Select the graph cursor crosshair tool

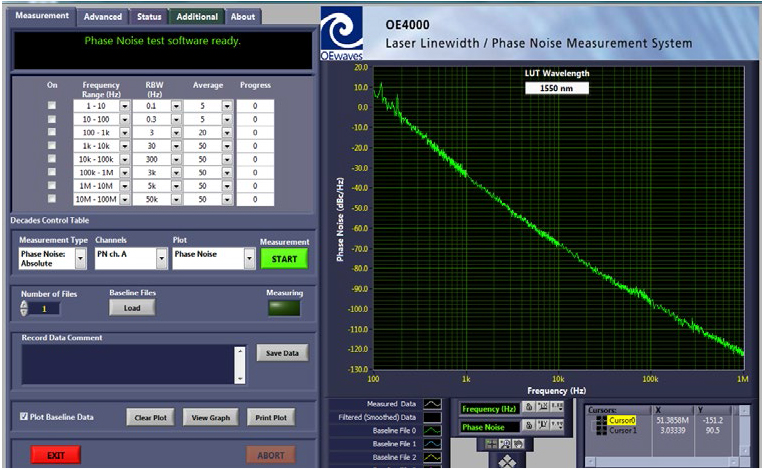click(x=491, y=444)
